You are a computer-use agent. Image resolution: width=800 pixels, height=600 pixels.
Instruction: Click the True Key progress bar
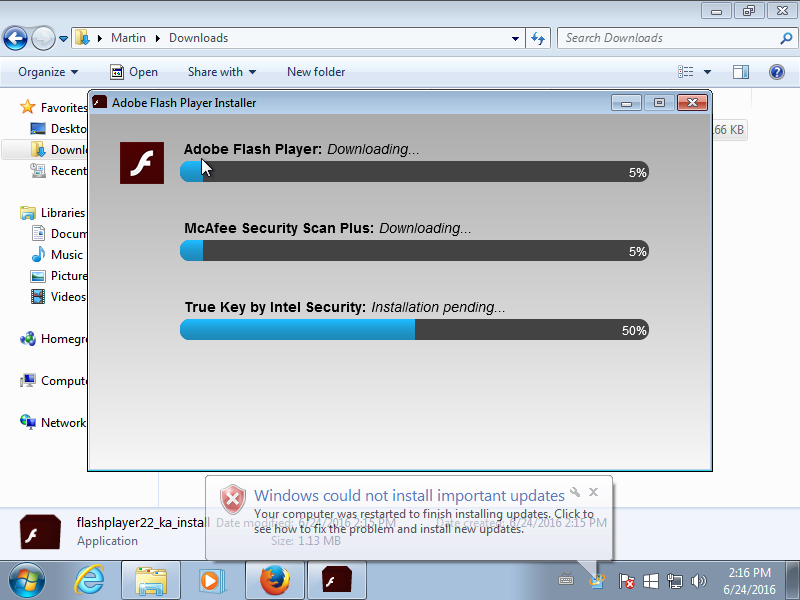coord(414,330)
